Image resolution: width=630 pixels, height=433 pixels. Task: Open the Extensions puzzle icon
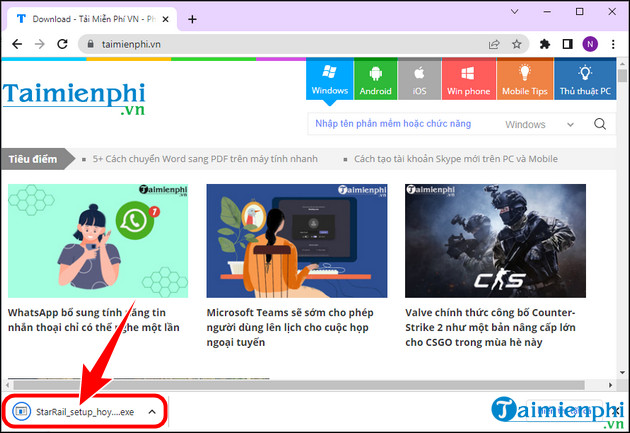[x=544, y=44]
